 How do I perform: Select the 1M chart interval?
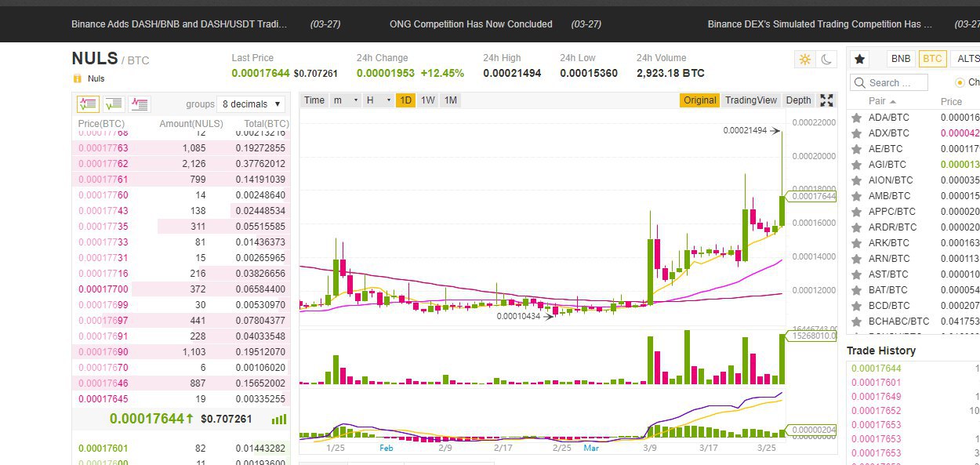point(451,100)
